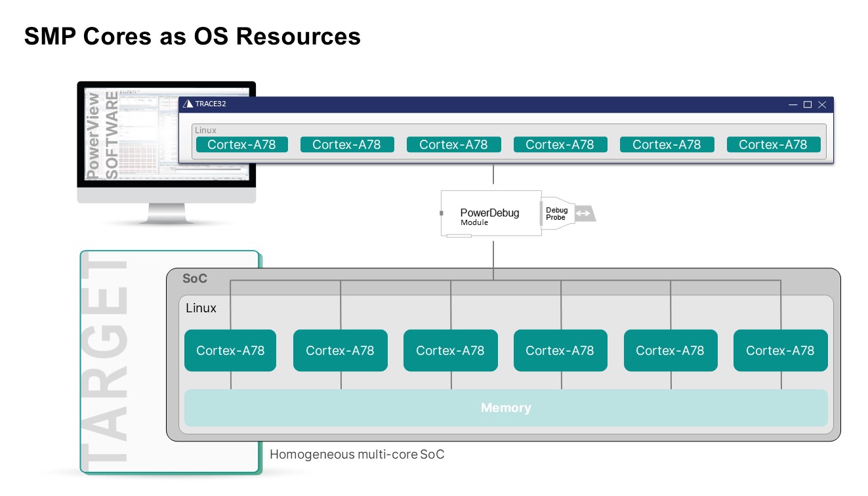Image resolution: width=868 pixels, height=496 pixels.
Task: Select the leftmost Cortex-A78 core in SoC
Action: [x=230, y=350]
